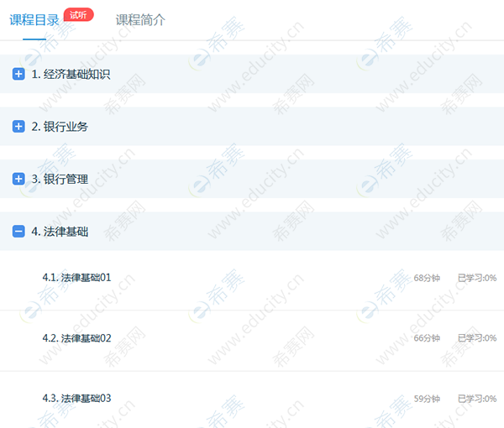Expand chapter 1 经济基础知识 plus icon
Screen dimensions: 504x428
pyautogui.click(x=18, y=74)
